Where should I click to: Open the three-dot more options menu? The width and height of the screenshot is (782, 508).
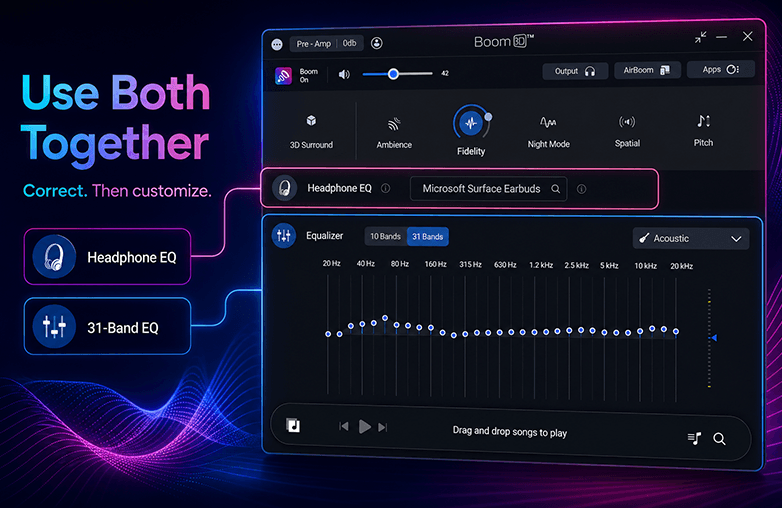tap(277, 44)
